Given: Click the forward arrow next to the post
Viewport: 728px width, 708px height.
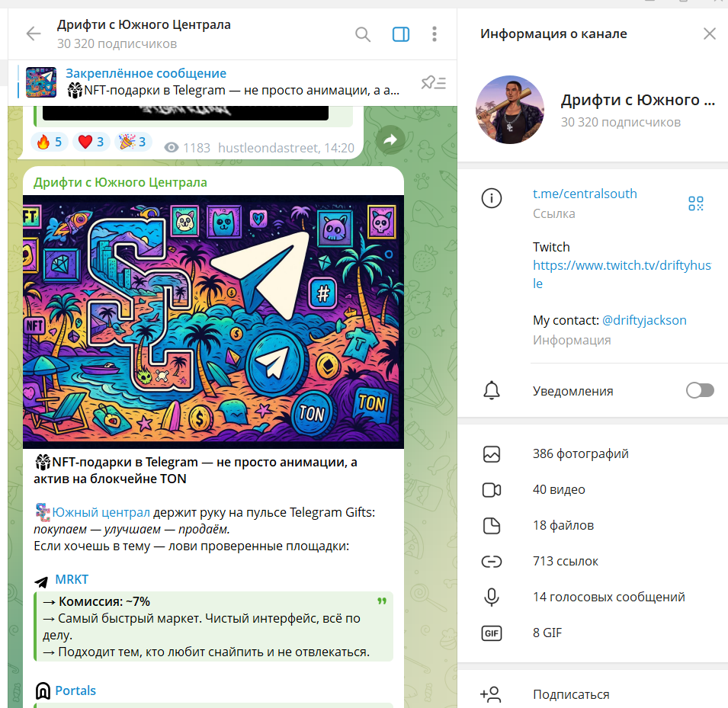Looking at the screenshot, I should [x=390, y=139].
